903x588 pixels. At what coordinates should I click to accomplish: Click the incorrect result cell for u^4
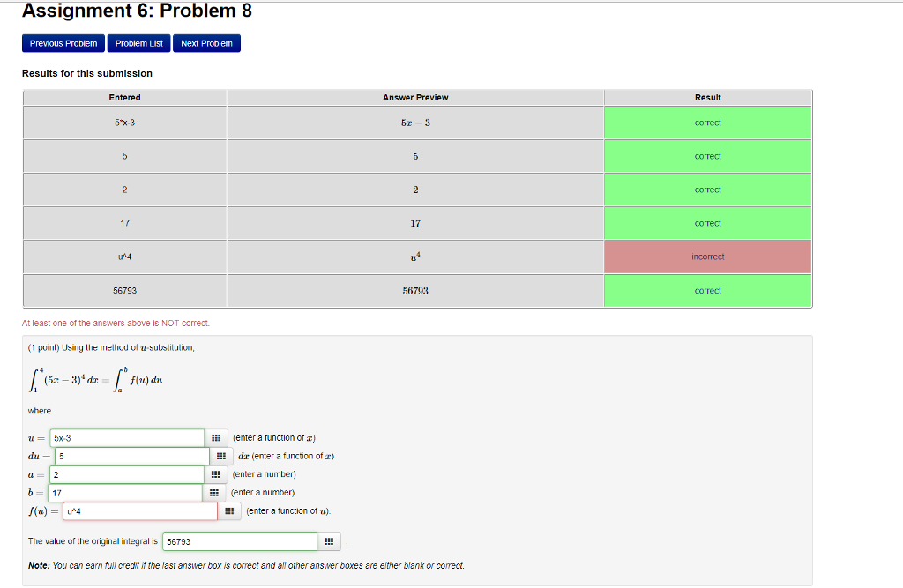(x=707, y=256)
